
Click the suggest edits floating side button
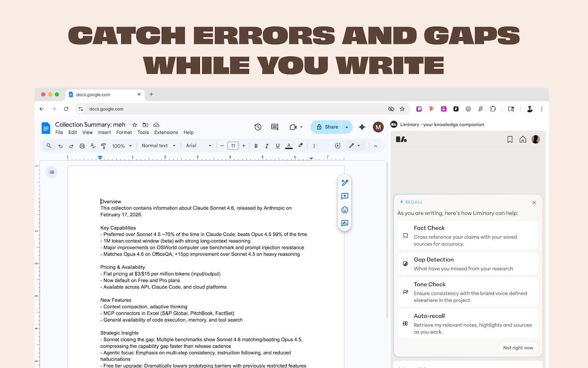345,224
